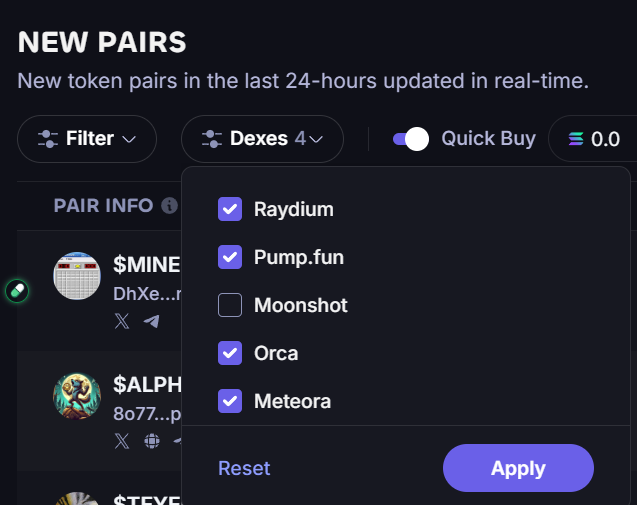Open the $MINE token's Telegram link
The image size is (637, 505).
[x=151, y=321]
